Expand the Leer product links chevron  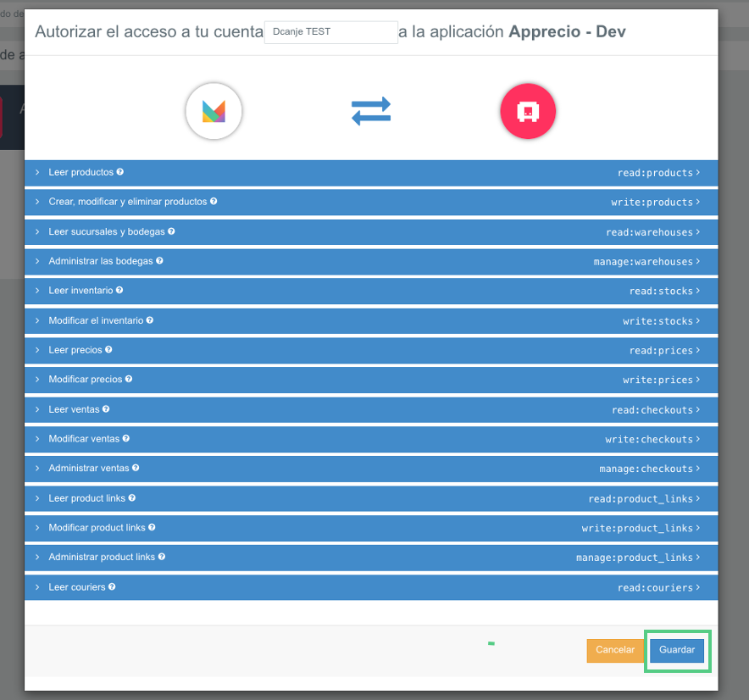tap(37, 498)
